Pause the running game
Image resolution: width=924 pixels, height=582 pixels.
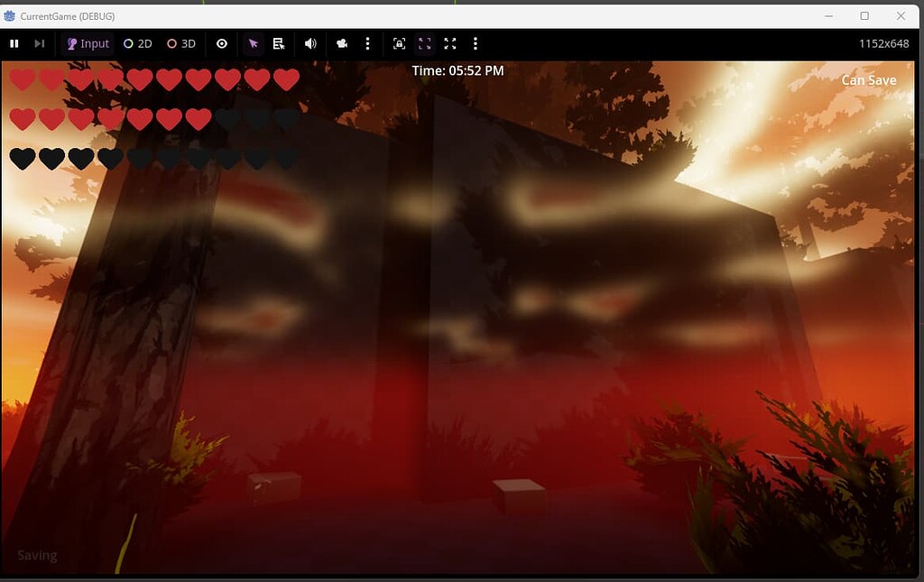click(14, 43)
